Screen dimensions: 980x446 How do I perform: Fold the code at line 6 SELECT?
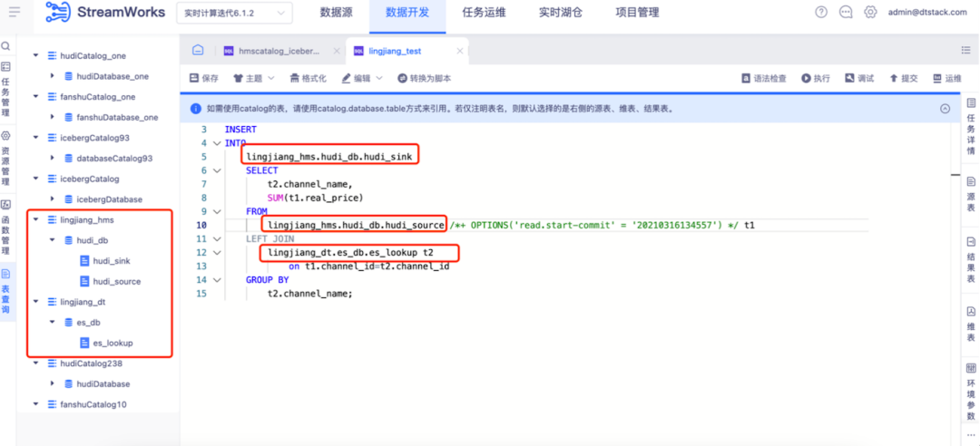point(216,170)
